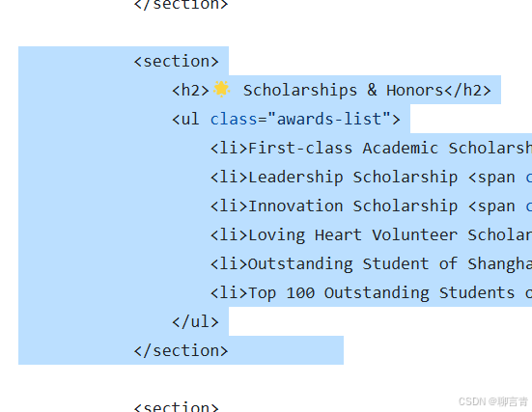Click the "Scholarships & Honors" heading text
The height and width of the screenshot is (412, 532).
344,90
